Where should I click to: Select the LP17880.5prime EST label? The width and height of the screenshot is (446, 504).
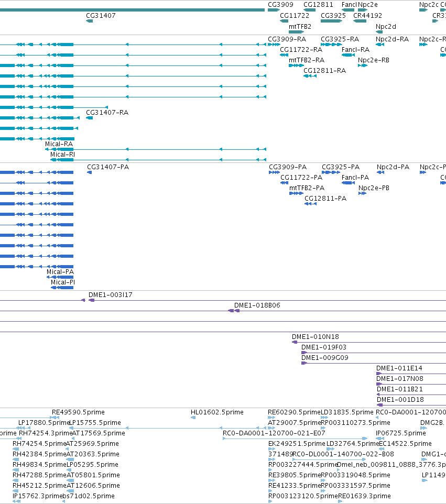click(44, 423)
